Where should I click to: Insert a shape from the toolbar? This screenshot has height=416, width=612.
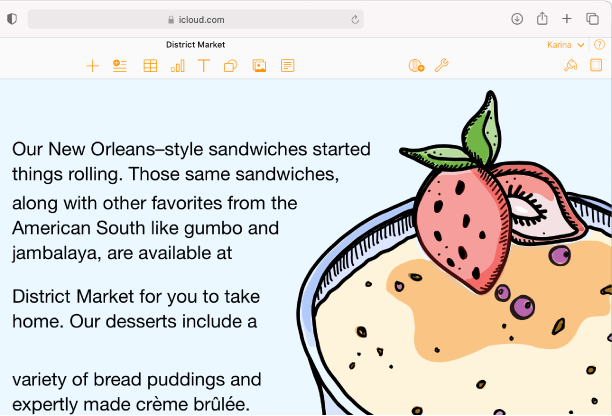[230, 66]
